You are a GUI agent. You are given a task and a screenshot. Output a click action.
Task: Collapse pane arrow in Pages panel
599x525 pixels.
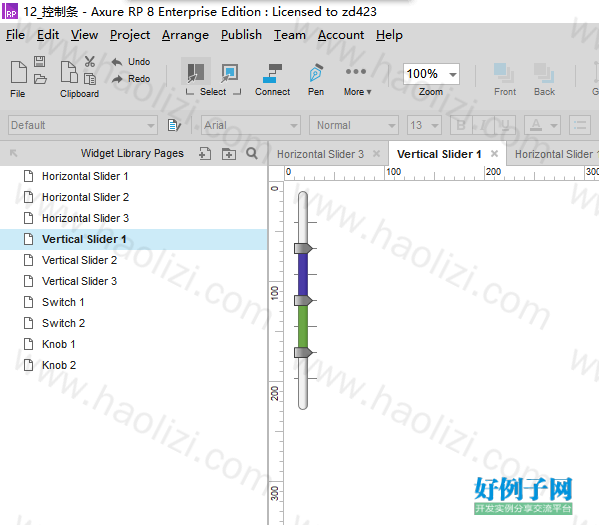point(13,153)
